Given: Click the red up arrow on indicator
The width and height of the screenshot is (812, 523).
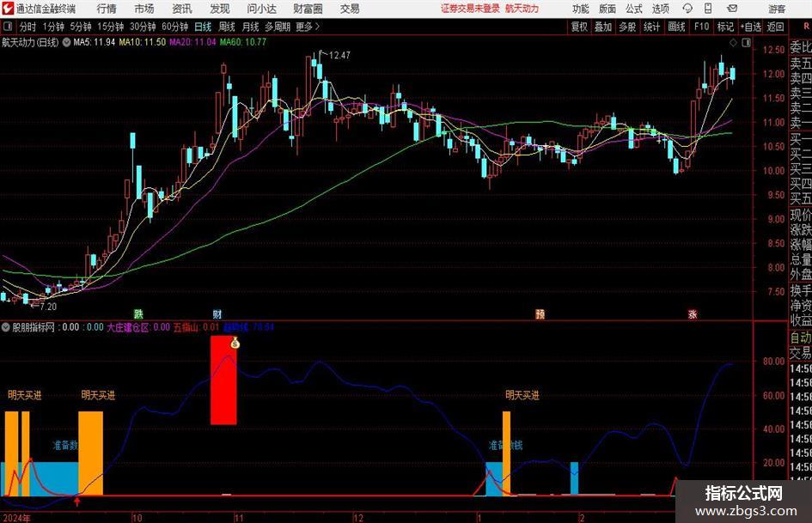Looking at the screenshot, I should [77, 502].
